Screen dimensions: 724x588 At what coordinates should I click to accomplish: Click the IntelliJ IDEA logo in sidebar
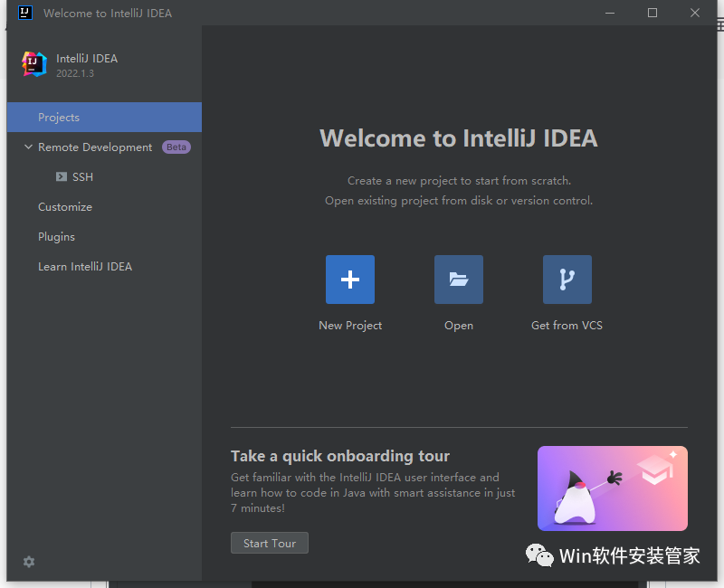34,64
